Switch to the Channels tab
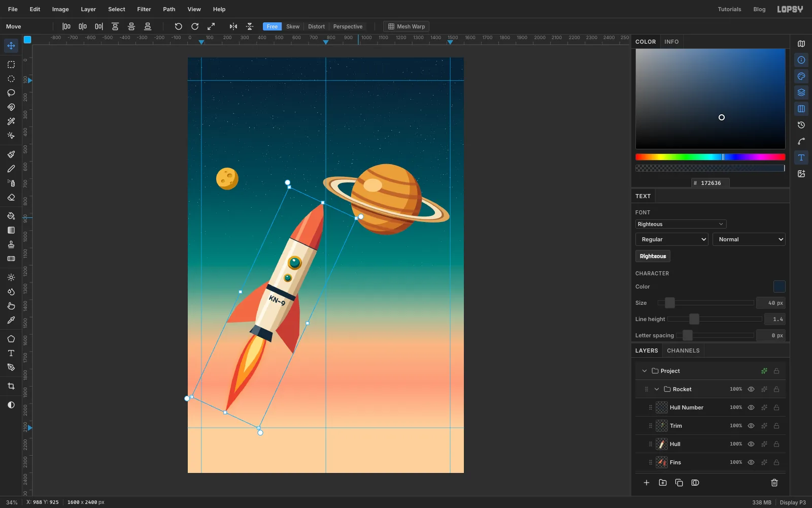812x508 pixels. [x=683, y=351]
